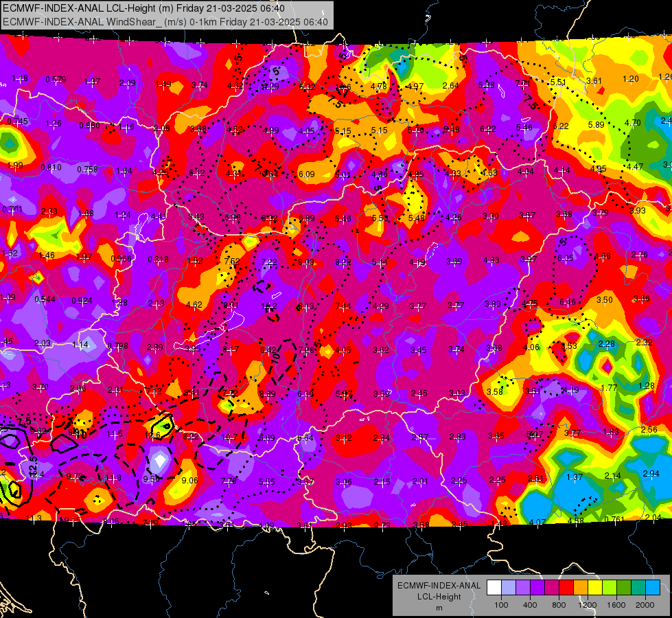Click the pale lavender swatch in the legend

click(x=509, y=588)
